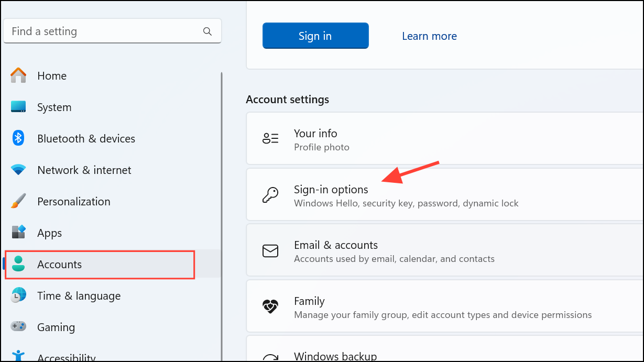Click the Family heart icon
This screenshot has height=362, width=644.
(270, 306)
